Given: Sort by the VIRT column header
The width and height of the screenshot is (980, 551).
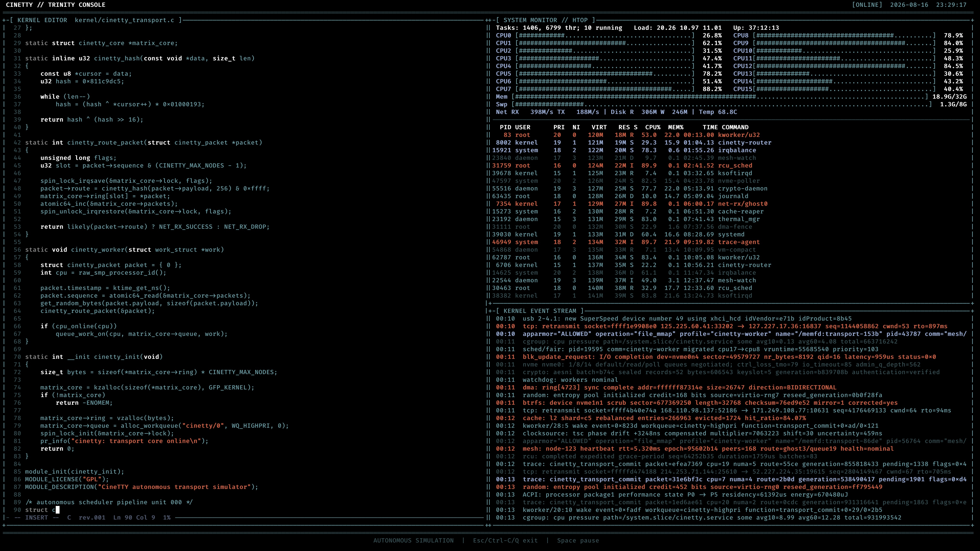Looking at the screenshot, I should point(599,127).
